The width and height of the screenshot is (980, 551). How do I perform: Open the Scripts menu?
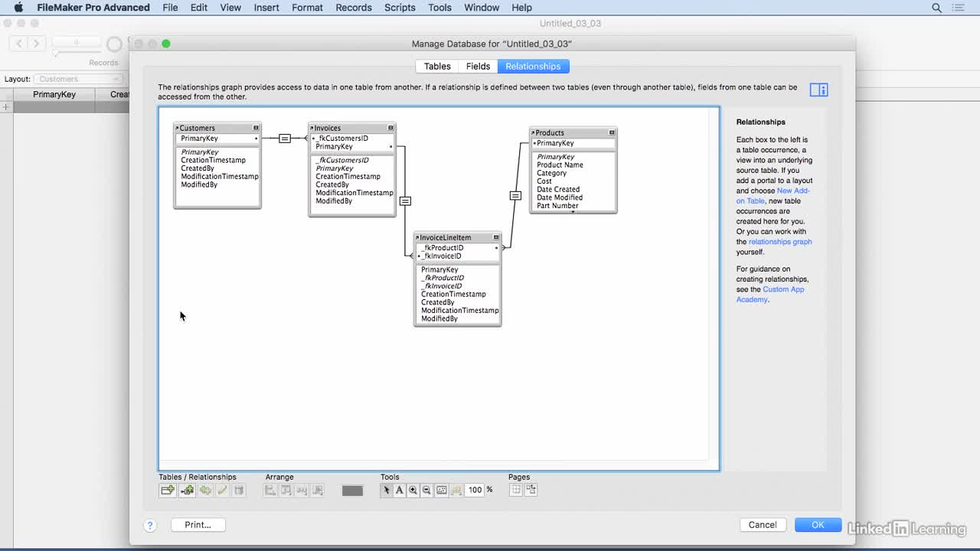pyautogui.click(x=400, y=8)
